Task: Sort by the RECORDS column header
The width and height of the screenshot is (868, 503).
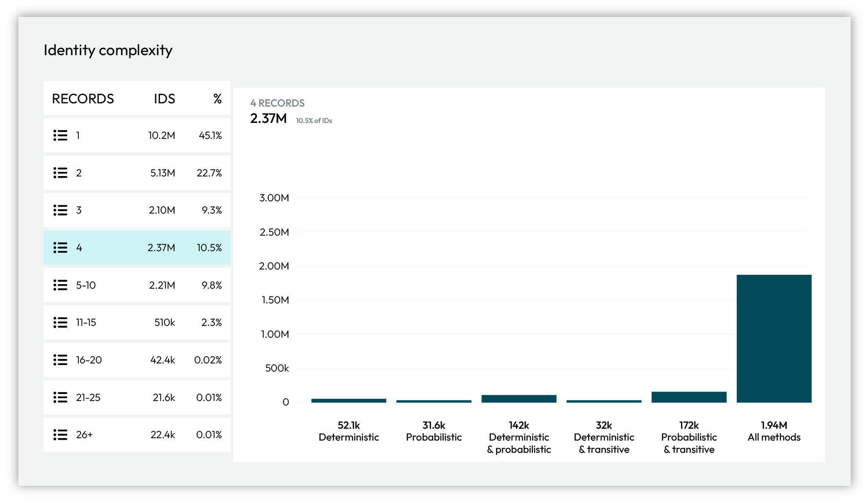Action: (83, 99)
